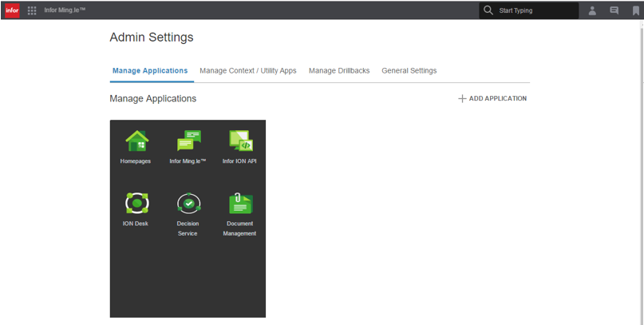
Task: Click the red Infor logo
Action: coord(11,10)
